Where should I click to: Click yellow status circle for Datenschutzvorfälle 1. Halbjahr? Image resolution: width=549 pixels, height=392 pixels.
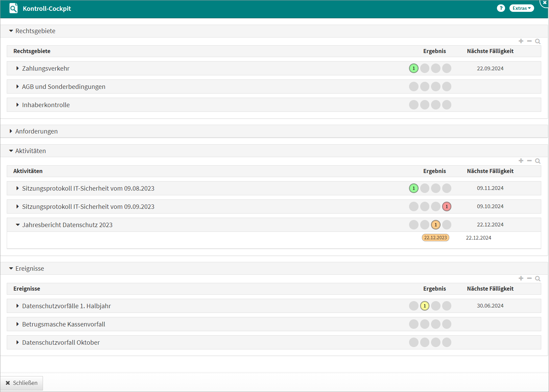tap(425, 306)
